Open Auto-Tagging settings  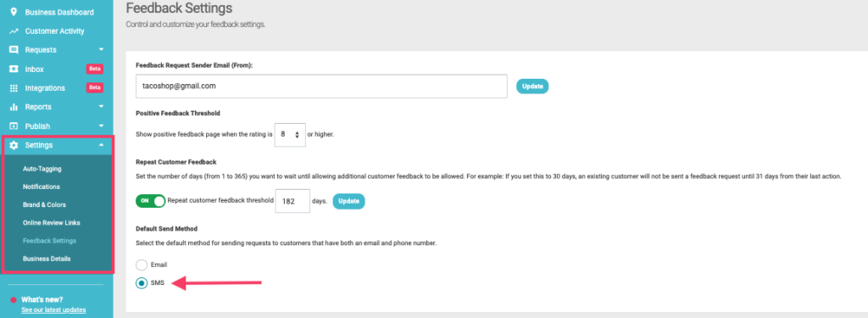(x=42, y=169)
